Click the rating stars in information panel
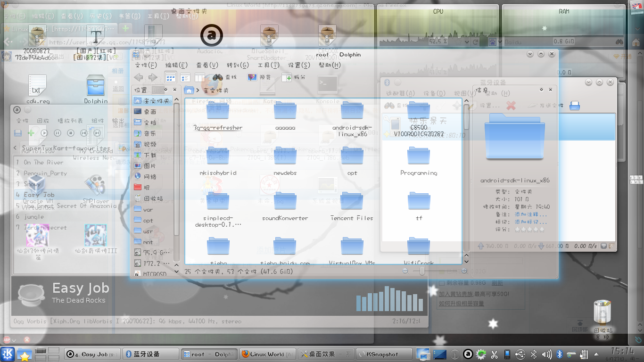The image size is (644, 362). click(x=529, y=230)
